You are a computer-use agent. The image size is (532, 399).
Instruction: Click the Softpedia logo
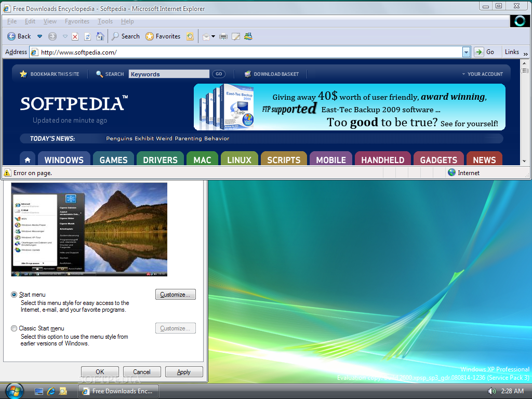click(74, 103)
